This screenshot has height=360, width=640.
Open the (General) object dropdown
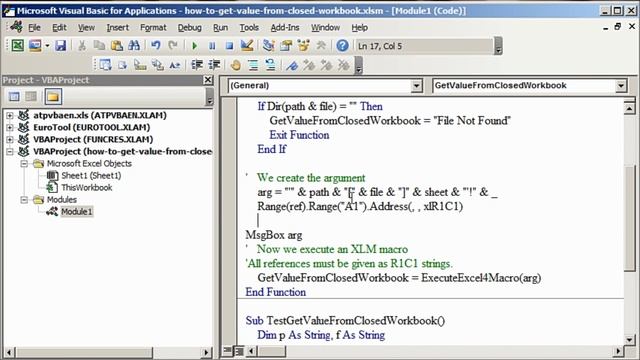click(x=416, y=86)
